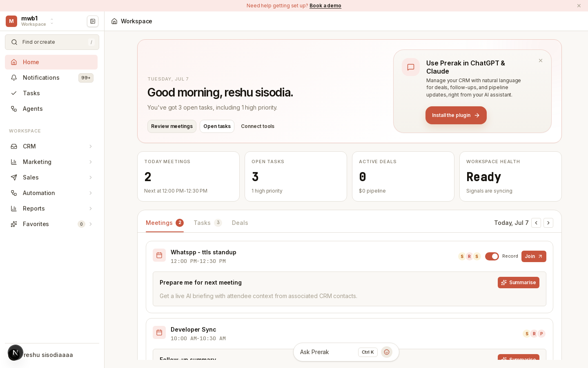Open the Workspace Health stat card
Image resolution: width=588 pixels, height=368 pixels.
(510, 177)
